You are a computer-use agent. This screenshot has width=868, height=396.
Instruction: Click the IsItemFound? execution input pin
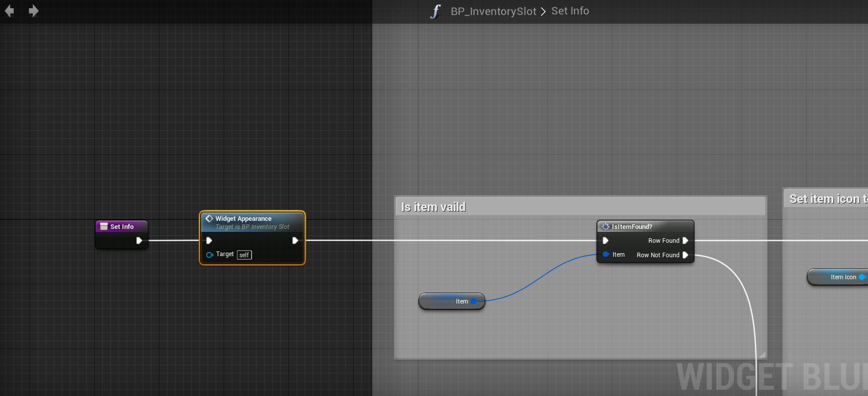pyautogui.click(x=606, y=240)
